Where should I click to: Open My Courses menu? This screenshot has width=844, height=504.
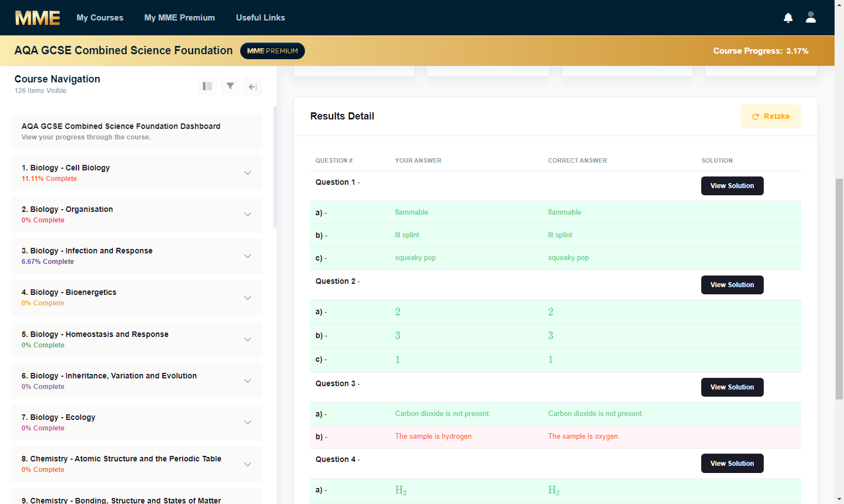[100, 18]
